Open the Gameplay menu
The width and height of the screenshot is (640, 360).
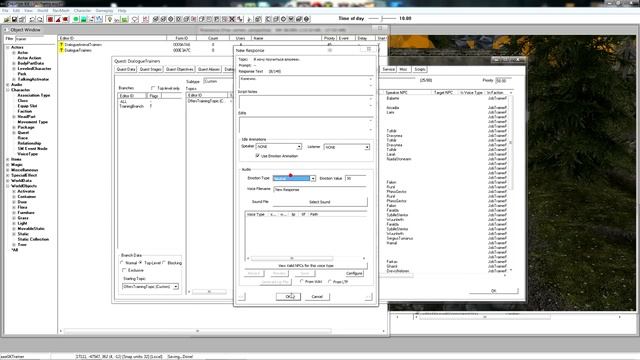(104, 11)
